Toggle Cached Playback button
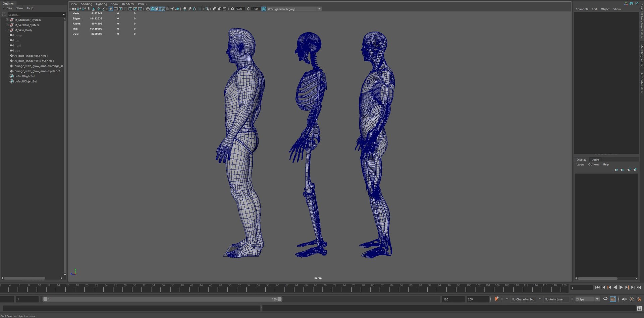 coord(613,299)
